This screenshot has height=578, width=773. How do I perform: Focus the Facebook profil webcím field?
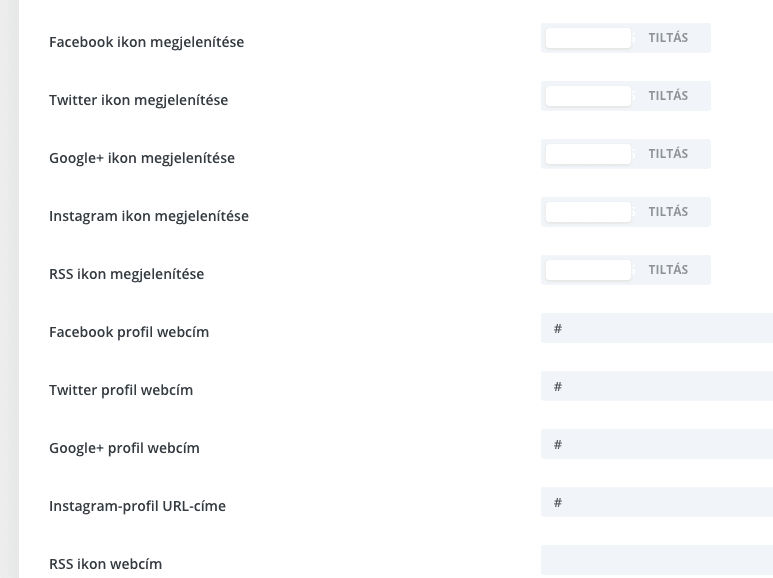tap(657, 328)
